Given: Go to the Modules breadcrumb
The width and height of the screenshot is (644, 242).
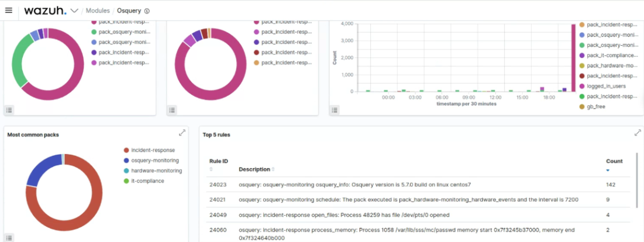Looking at the screenshot, I should [98, 11].
